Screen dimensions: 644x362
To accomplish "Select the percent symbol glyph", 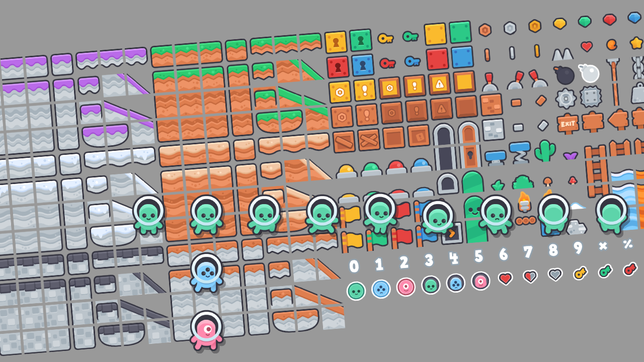I will coord(627,244).
